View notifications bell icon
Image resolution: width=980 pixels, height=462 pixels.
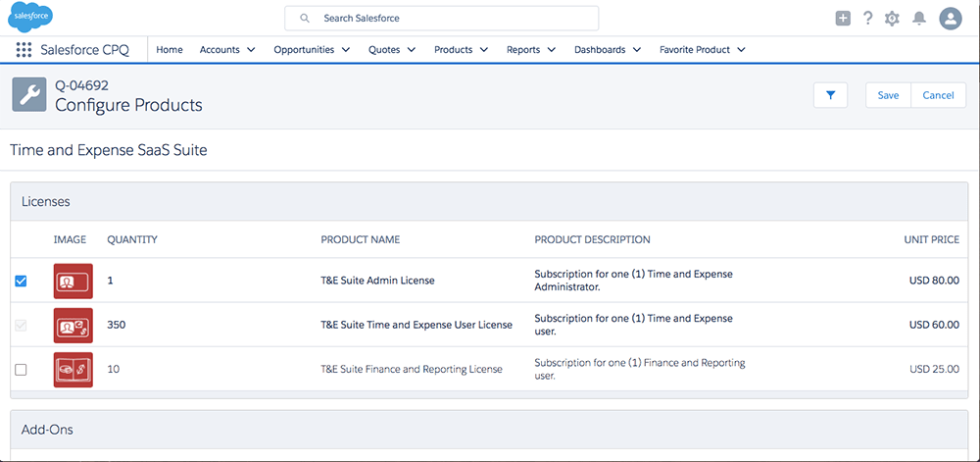(x=919, y=18)
